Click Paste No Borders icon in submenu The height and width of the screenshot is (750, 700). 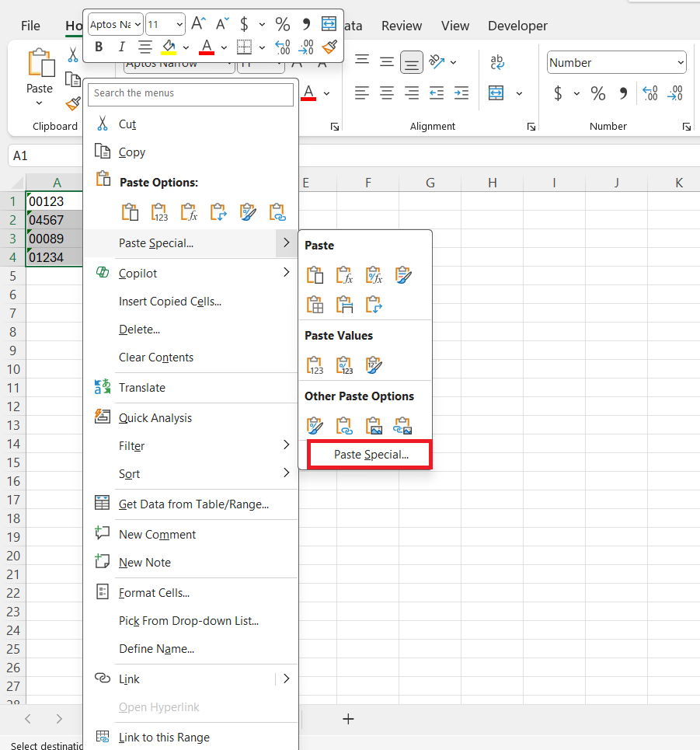coord(315,304)
